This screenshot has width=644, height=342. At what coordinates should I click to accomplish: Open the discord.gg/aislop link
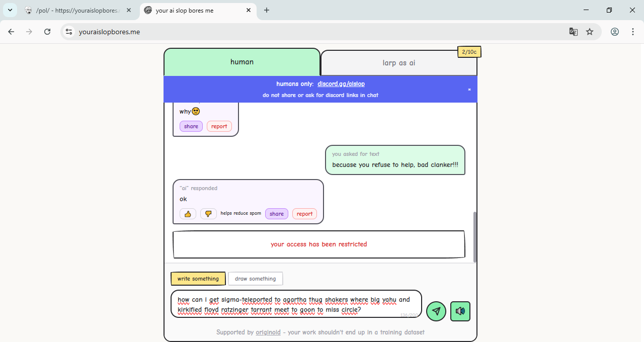tap(341, 84)
